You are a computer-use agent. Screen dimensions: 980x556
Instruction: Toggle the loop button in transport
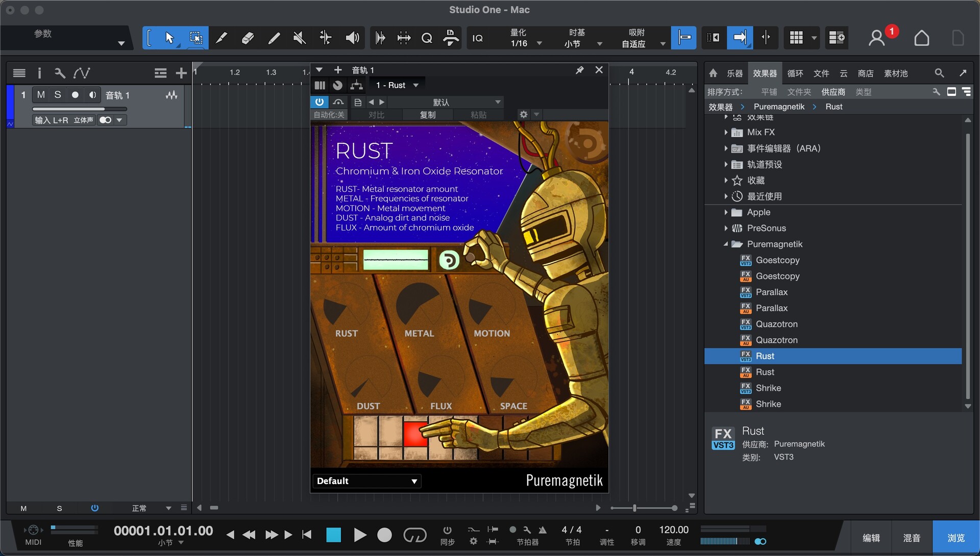pos(414,535)
